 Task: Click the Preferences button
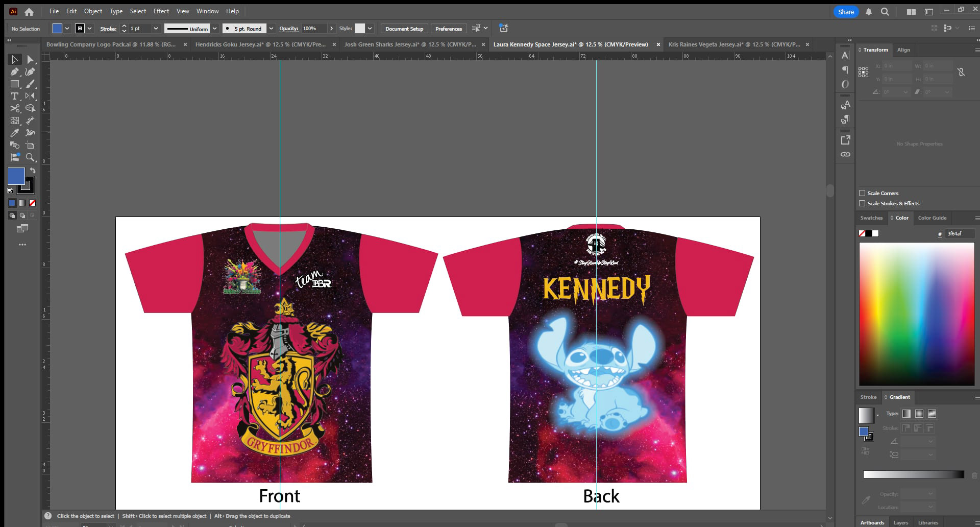click(449, 29)
